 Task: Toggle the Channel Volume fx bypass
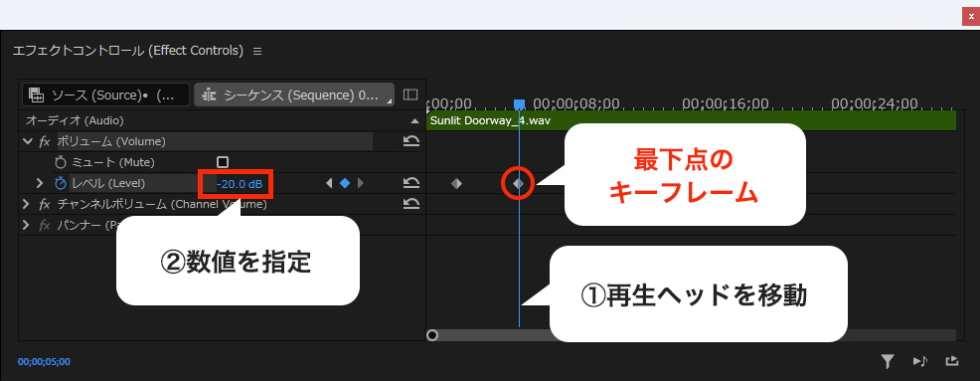click(x=45, y=204)
